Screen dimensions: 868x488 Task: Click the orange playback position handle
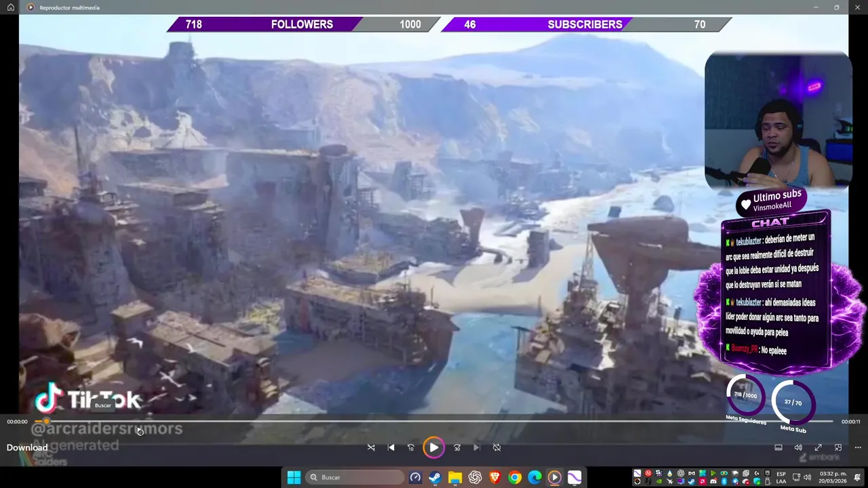coord(46,422)
